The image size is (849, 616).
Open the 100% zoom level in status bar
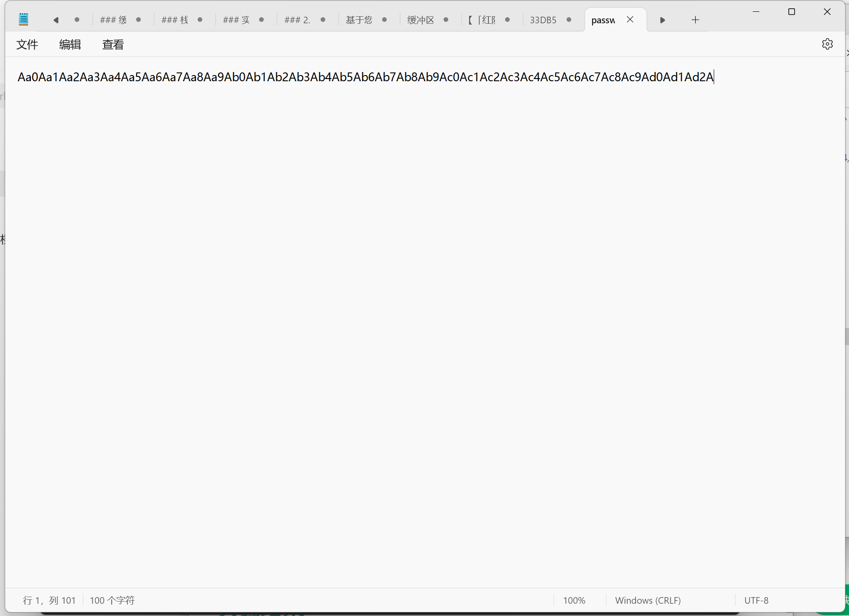pos(574,600)
